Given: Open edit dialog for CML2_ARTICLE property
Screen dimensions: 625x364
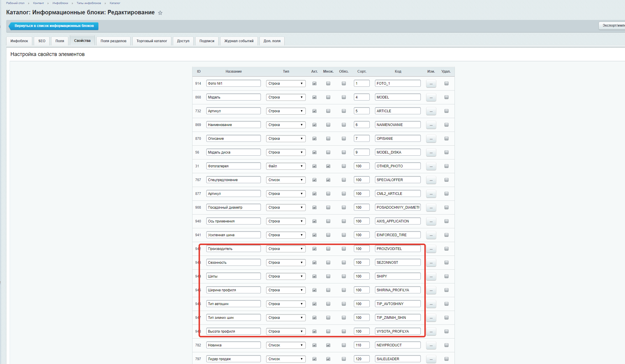Looking at the screenshot, I should [431, 194].
